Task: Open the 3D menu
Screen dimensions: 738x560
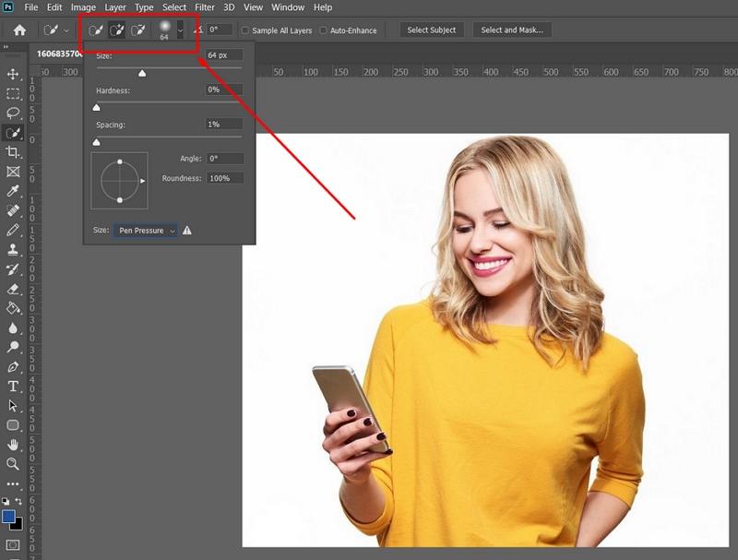Action: tap(229, 7)
